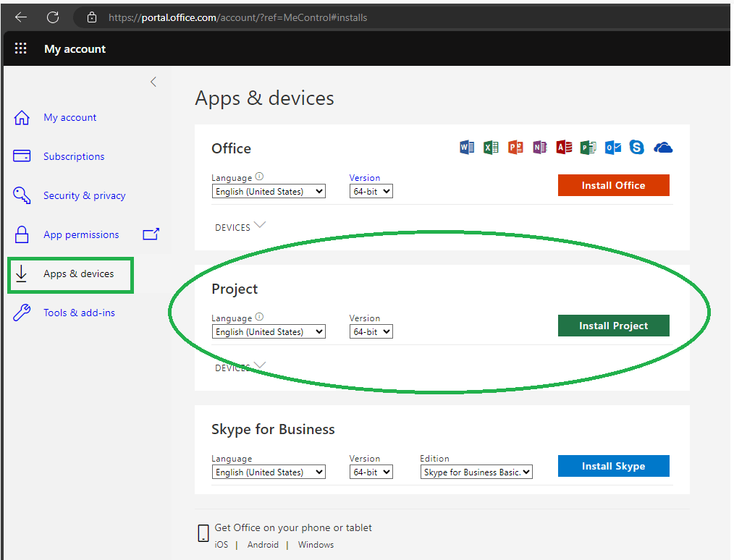Viewport: 734px width, 560px height.
Task: Click the Edition label above Skype dropdown
Action: (434, 459)
